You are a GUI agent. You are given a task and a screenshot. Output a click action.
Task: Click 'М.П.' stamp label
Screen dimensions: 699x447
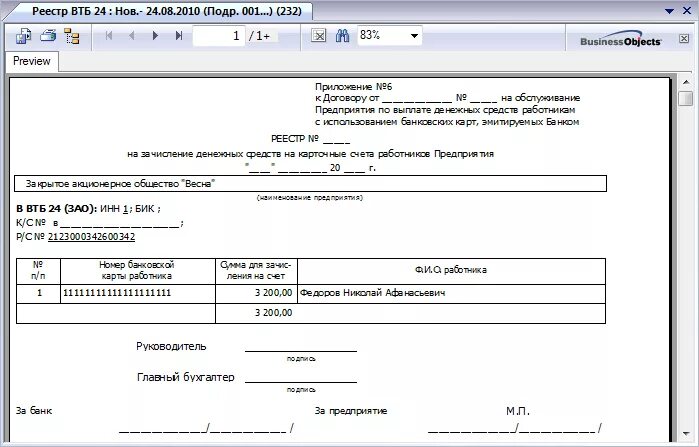click(518, 411)
